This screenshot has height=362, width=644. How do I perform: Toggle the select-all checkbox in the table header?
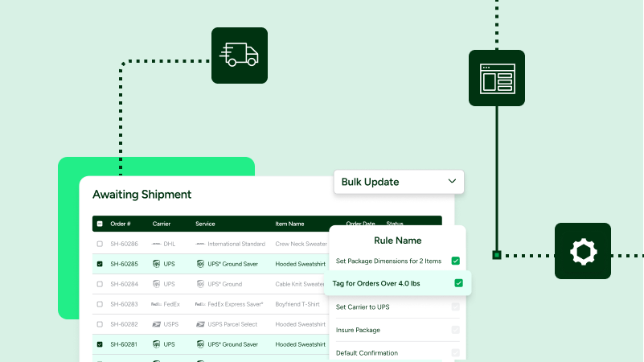pyautogui.click(x=100, y=224)
